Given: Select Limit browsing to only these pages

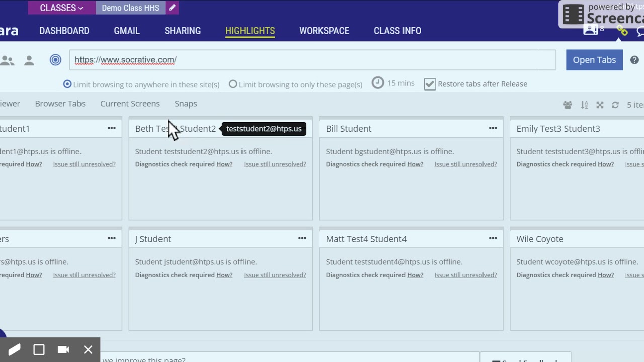Looking at the screenshot, I should tap(233, 84).
